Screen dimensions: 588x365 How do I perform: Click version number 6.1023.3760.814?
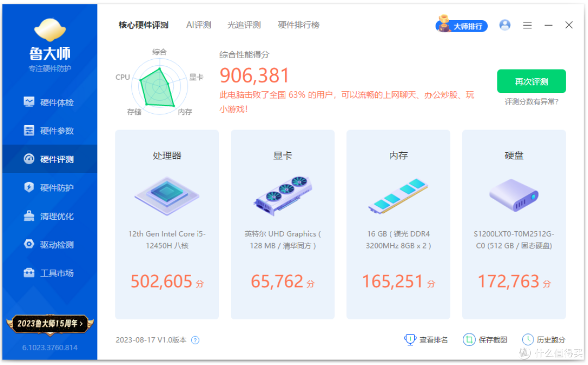[50, 348]
